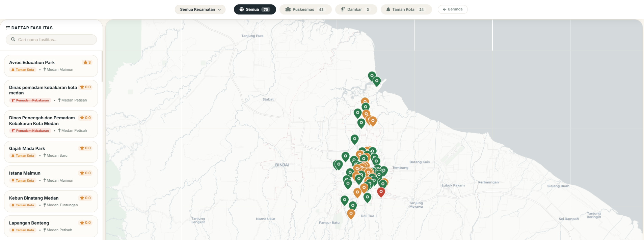Screen dimensions: 644x240
Task: Click Taman Kota tag on Gajah Mada Park
Action: (23, 156)
